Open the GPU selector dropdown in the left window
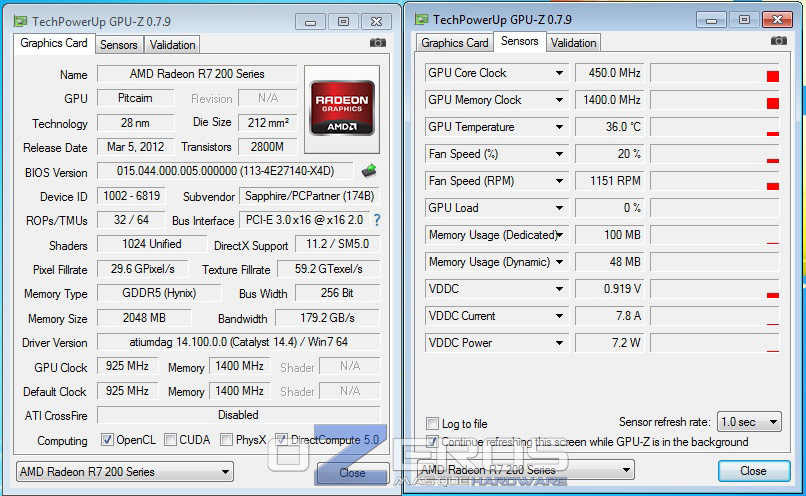 [124, 471]
